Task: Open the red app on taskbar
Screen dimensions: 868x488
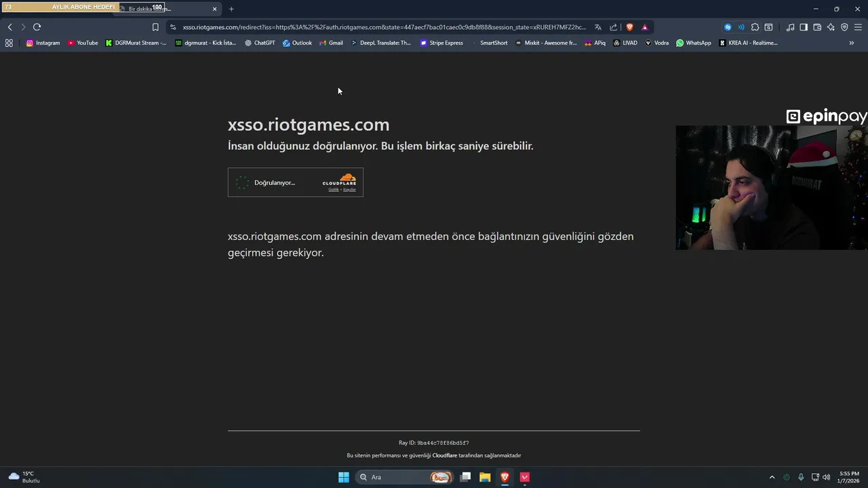Action: coord(524,477)
